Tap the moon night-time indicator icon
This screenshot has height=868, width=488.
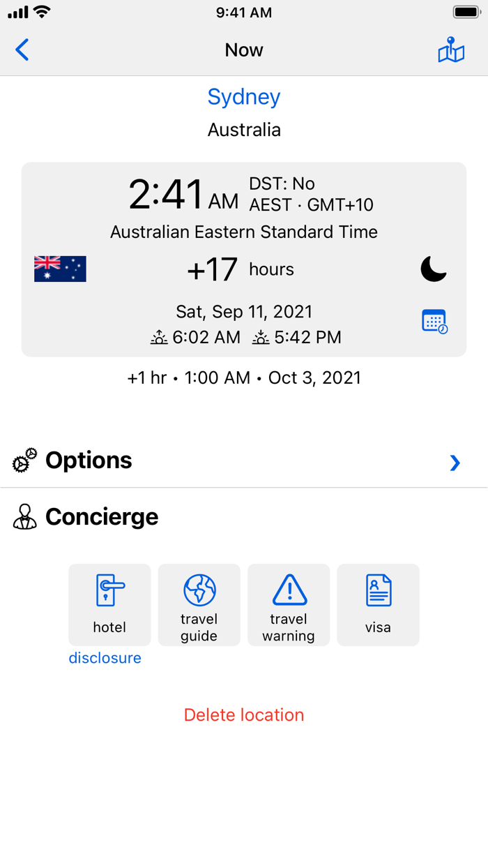tap(434, 269)
